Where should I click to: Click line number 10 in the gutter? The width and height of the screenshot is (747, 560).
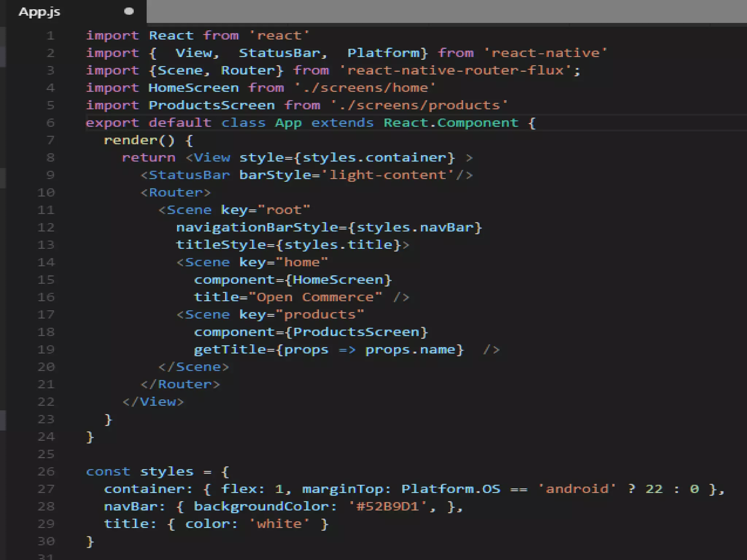(46, 192)
